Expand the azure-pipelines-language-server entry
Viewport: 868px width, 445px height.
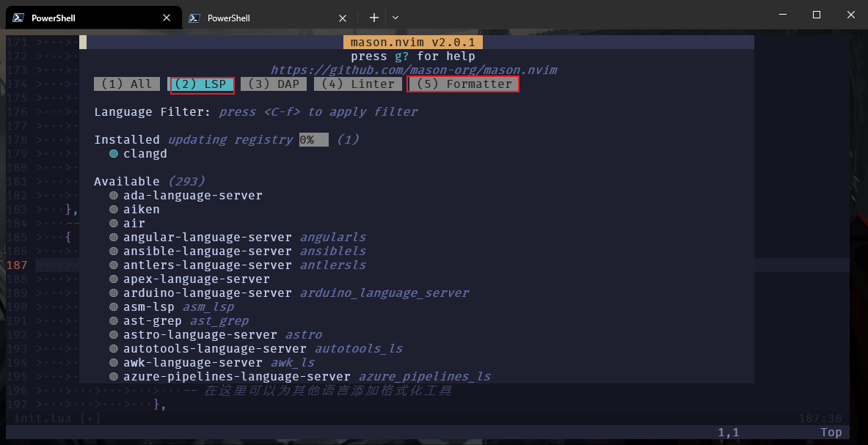[x=236, y=377]
